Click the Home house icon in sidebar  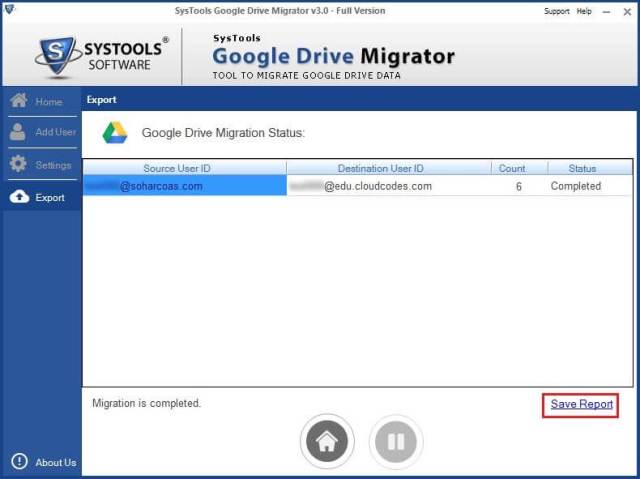(x=19, y=100)
